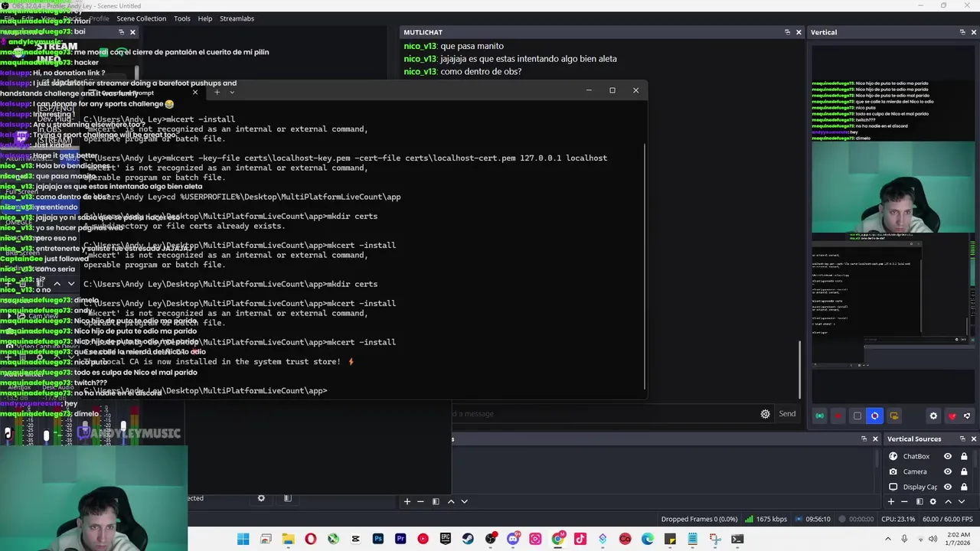Open the Windows Start menu

pyautogui.click(x=243, y=540)
